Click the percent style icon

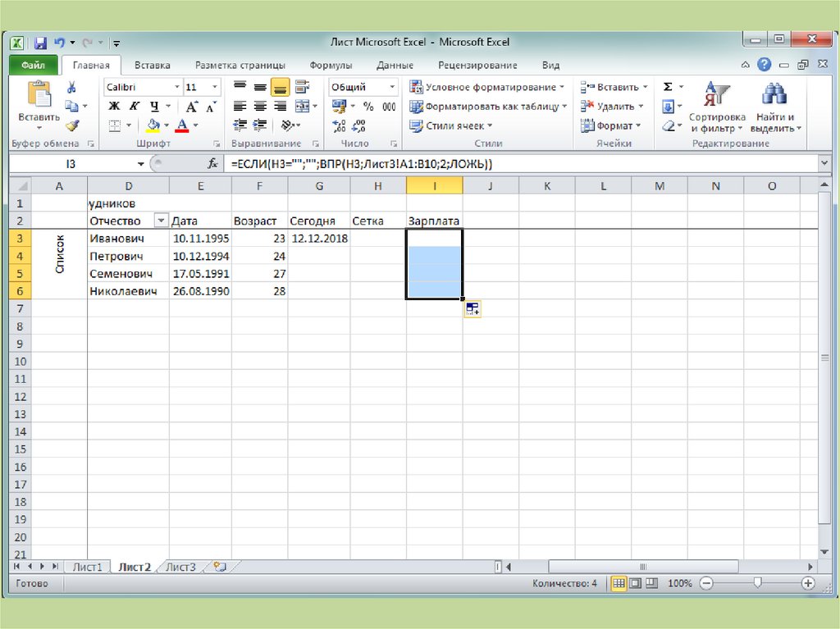click(x=368, y=107)
